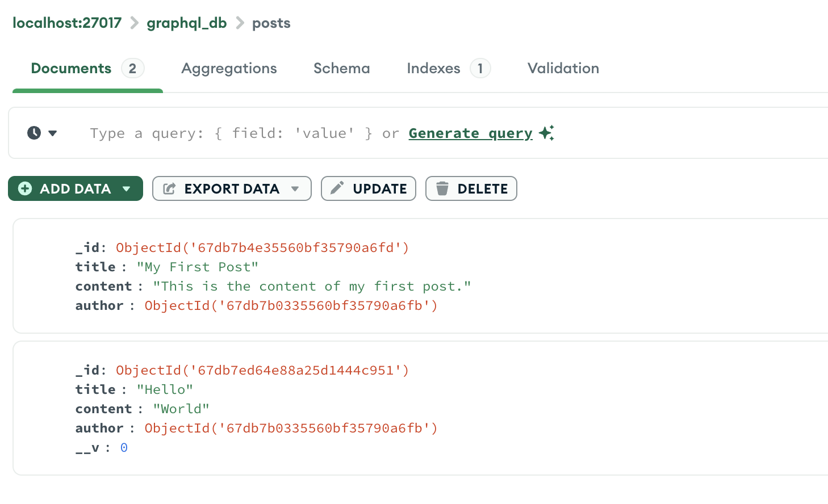Open the query history dropdown chevron
828x504 pixels.
point(52,133)
